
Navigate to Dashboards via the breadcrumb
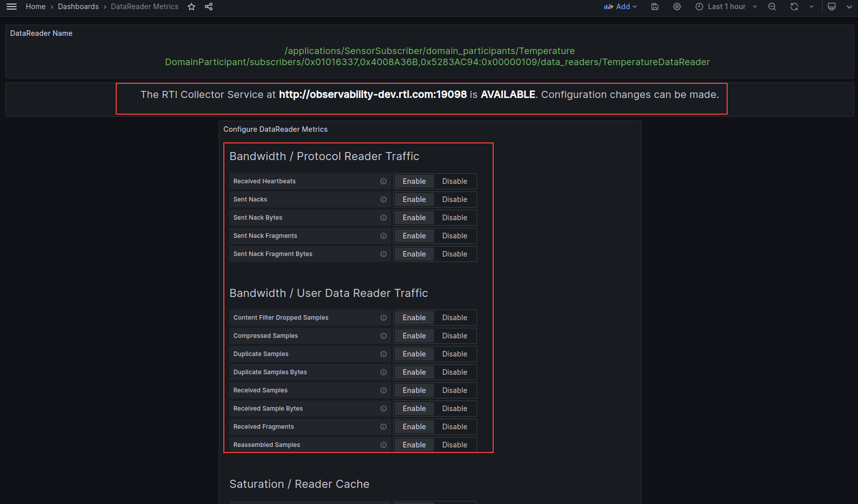78,7
